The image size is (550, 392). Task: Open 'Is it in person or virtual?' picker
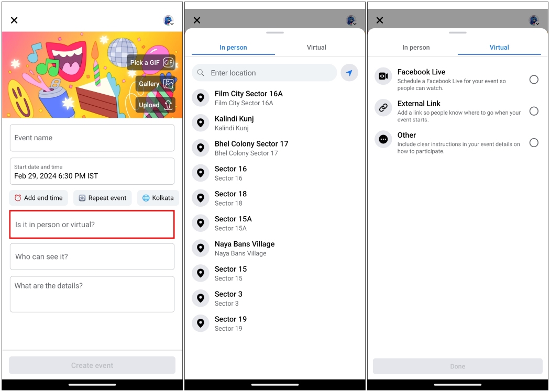pyautogui.click(x=92, y=225)
